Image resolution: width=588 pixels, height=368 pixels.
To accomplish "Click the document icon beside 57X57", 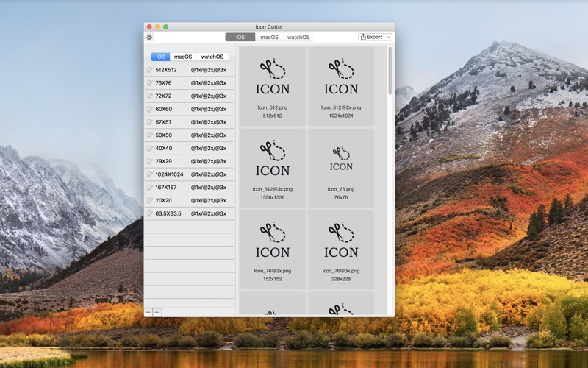I will [x=150, y=122].
